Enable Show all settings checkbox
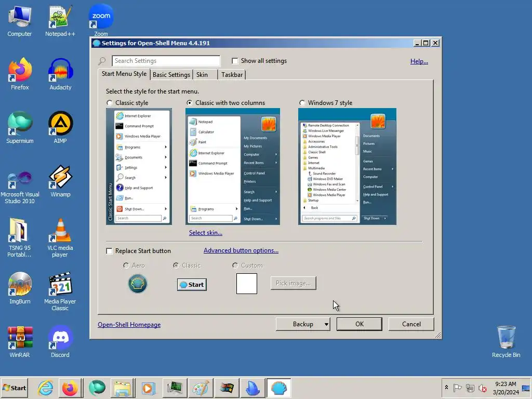Viewport: 532px width, 399px height. (x=235, y=61)
